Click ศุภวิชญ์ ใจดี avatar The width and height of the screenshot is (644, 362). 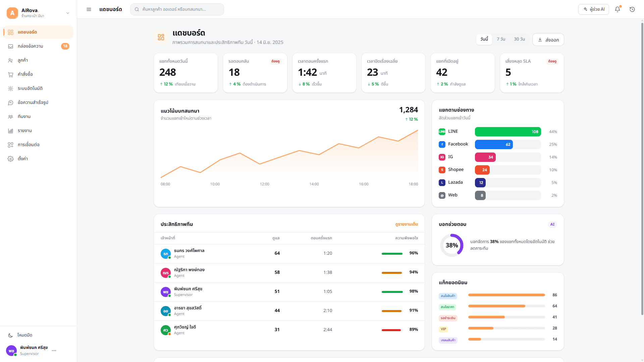166,330
